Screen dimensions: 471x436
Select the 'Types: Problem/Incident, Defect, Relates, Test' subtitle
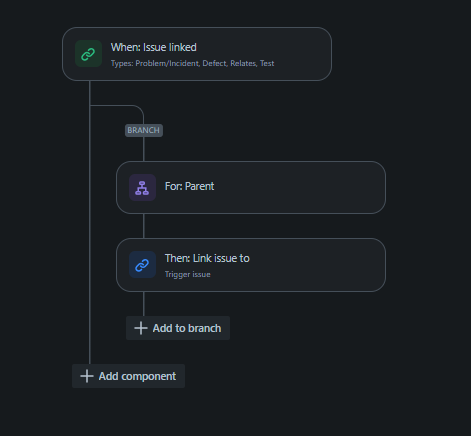pos(192,63)
